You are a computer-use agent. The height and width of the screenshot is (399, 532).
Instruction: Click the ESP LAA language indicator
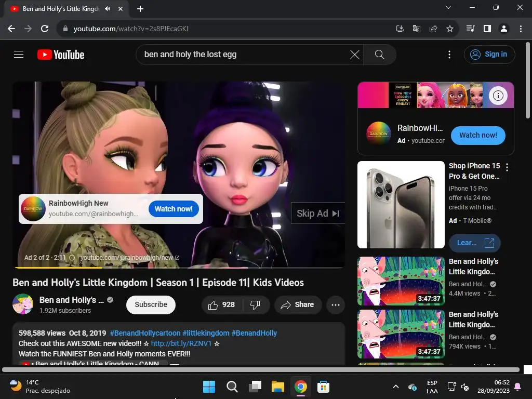(x=432, y=387)
